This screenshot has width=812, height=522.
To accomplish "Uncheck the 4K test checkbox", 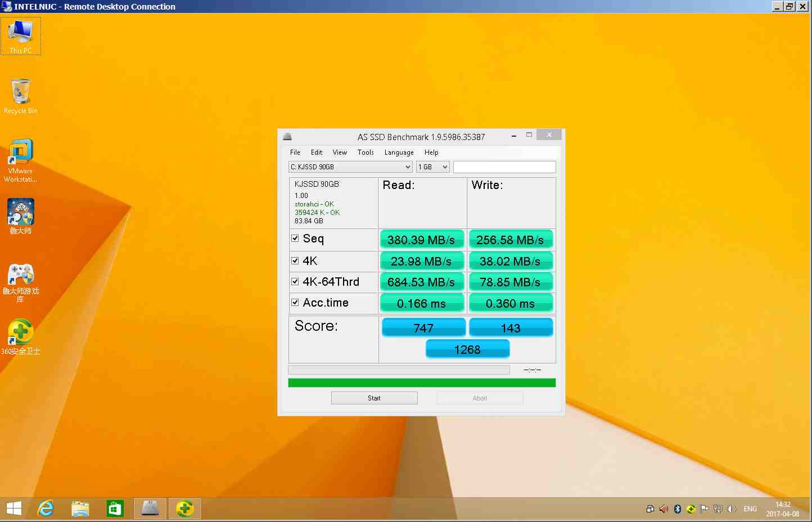I will (295, 260).
